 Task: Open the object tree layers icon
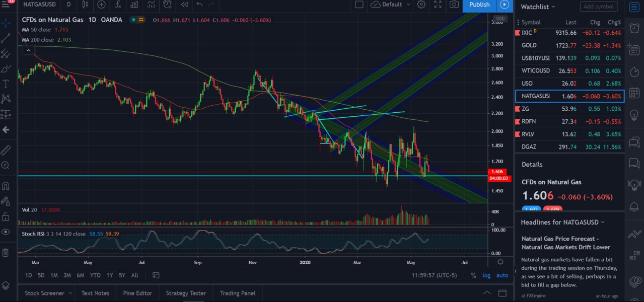click(6, 285)
